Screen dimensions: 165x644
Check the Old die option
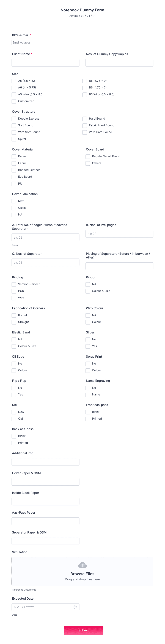pos(14,419)
